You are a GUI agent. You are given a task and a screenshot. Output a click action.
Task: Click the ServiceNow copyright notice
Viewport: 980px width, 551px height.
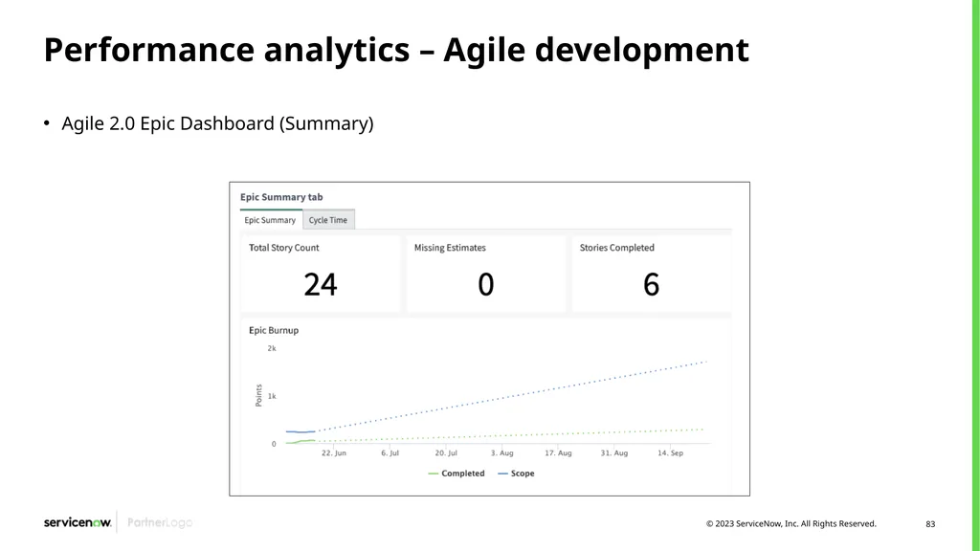[x=791, y=523]
